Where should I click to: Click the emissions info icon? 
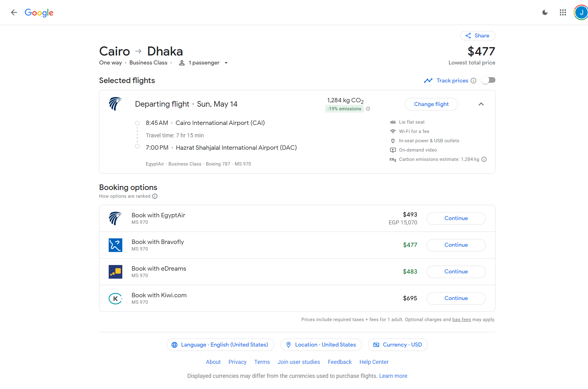click(x=368, y=109)
